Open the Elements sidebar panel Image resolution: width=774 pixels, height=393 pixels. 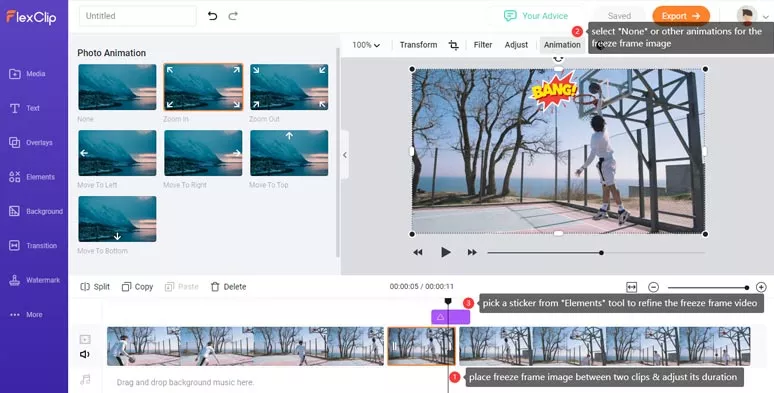(32, 177)
